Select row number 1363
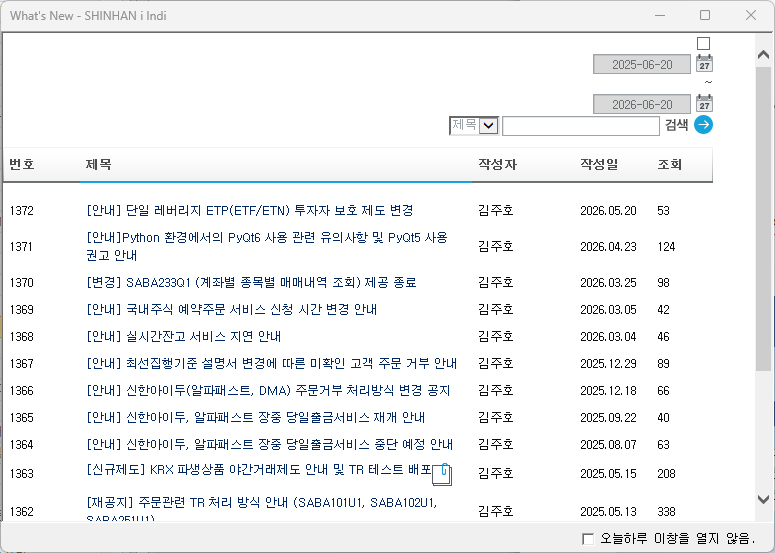The width and height of the screenshot is (775, 553). click(x=22, y=474)
